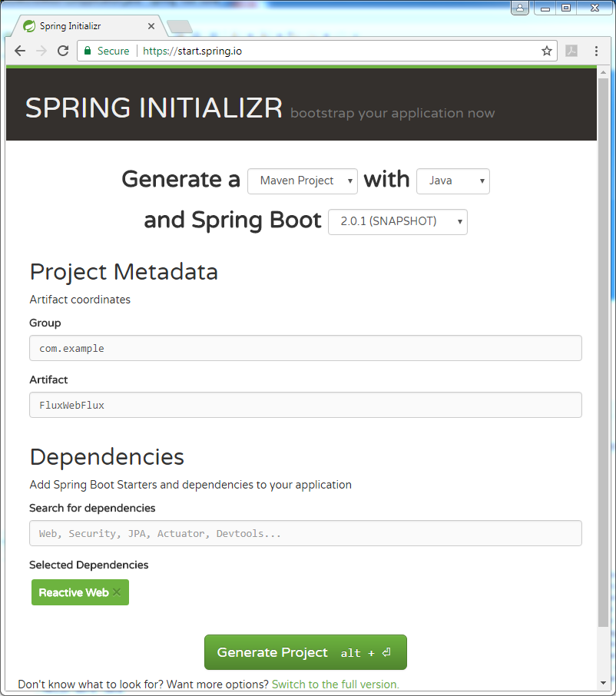Bookmark this page with the star icon
Screen dimensions: 616x696
tap(547, 51)
